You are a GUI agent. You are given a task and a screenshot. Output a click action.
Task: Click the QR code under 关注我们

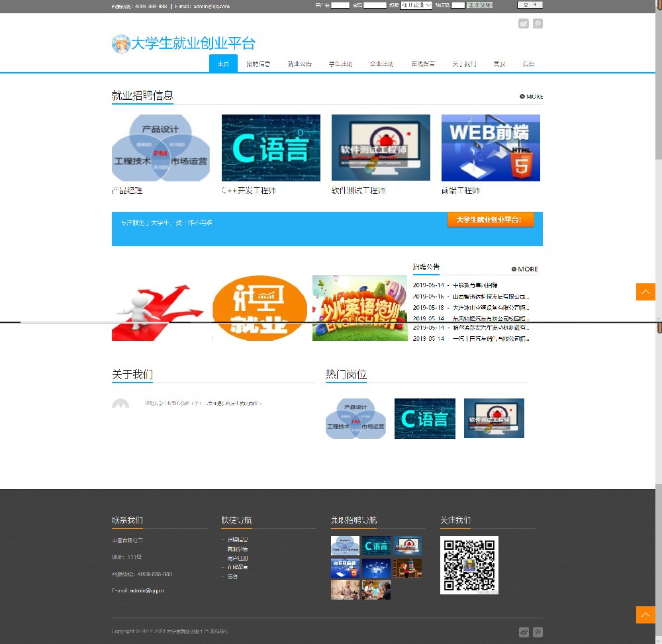(469, 565)
